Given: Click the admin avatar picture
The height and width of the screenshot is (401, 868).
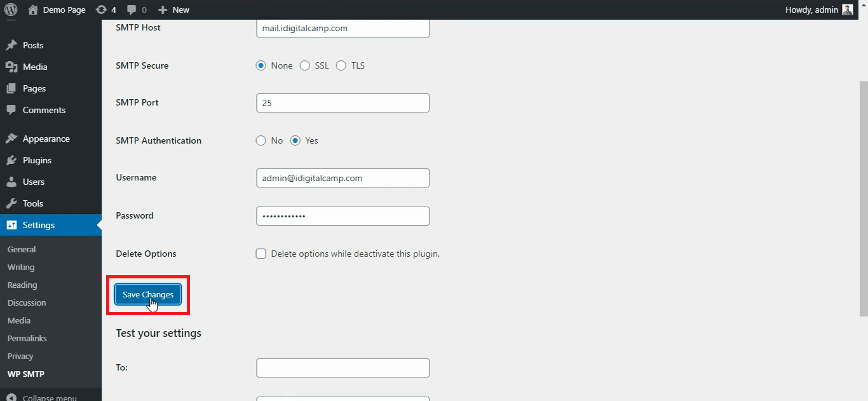Looking at the screenshot, I should click(848, 10).
